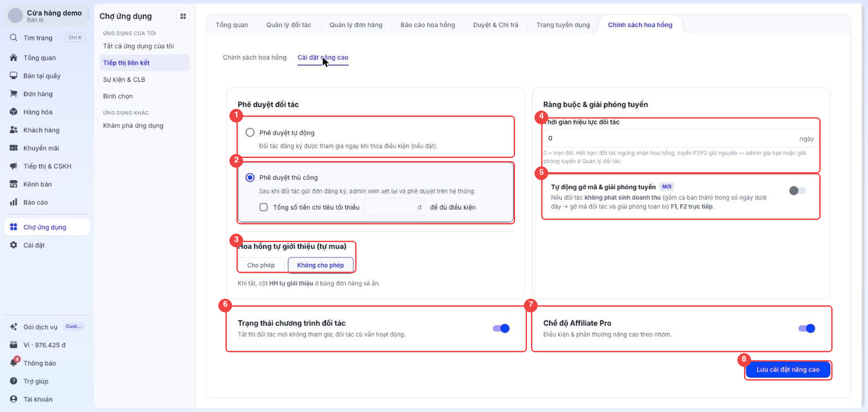Select the Không cho phép option

tap(320, 265)
